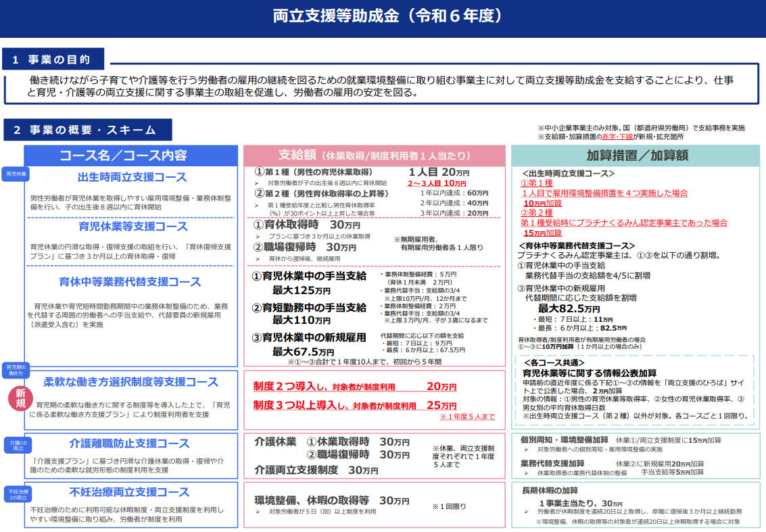The width and height of the screenshot is (766, 532).
Task: Click the 支給額 pink column header
Action: 374,155
